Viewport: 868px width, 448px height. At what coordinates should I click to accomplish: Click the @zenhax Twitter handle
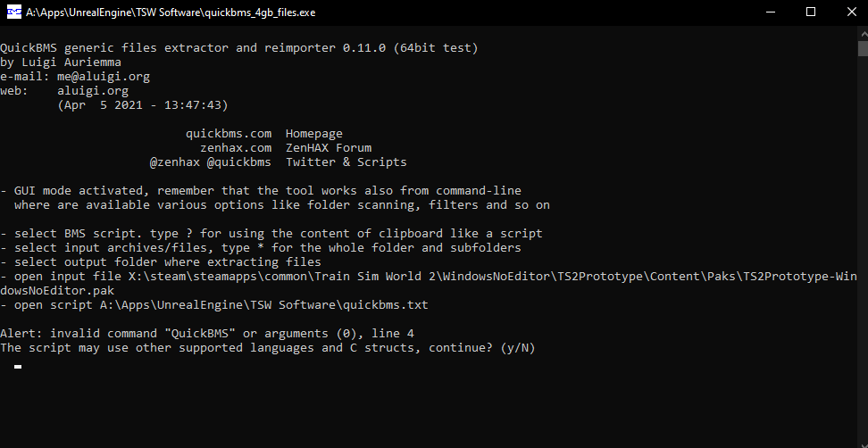[x=175, y=162]
